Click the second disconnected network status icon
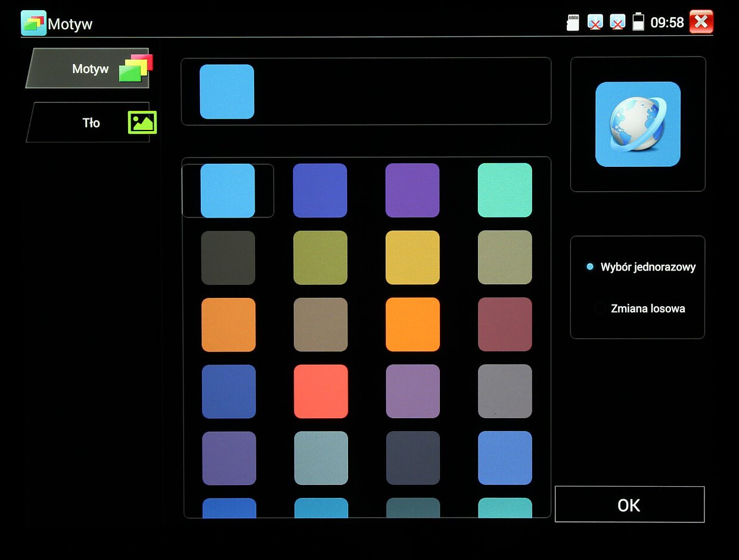Image resolution: width=739 pixels, height=560 pixels. (617, 23)
